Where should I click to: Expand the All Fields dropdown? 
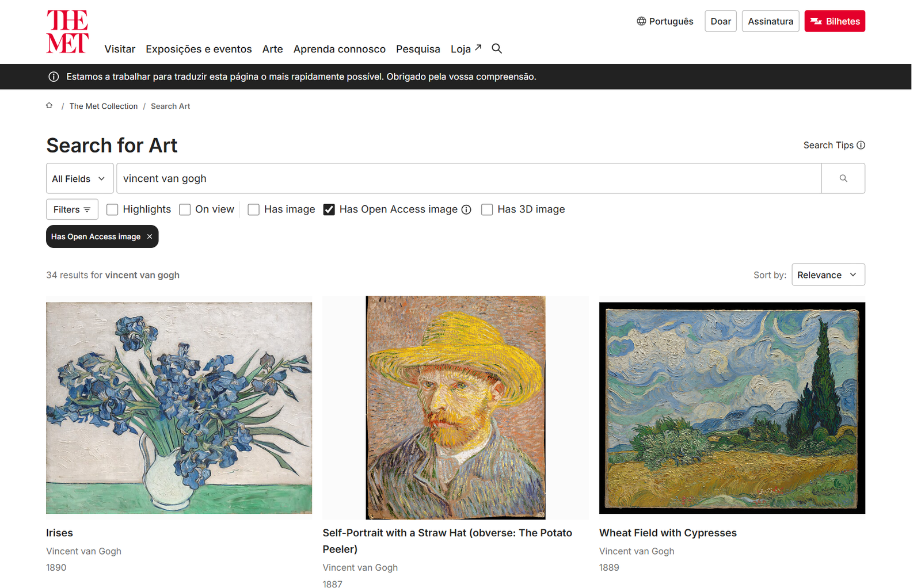click(x=79, y=178)
